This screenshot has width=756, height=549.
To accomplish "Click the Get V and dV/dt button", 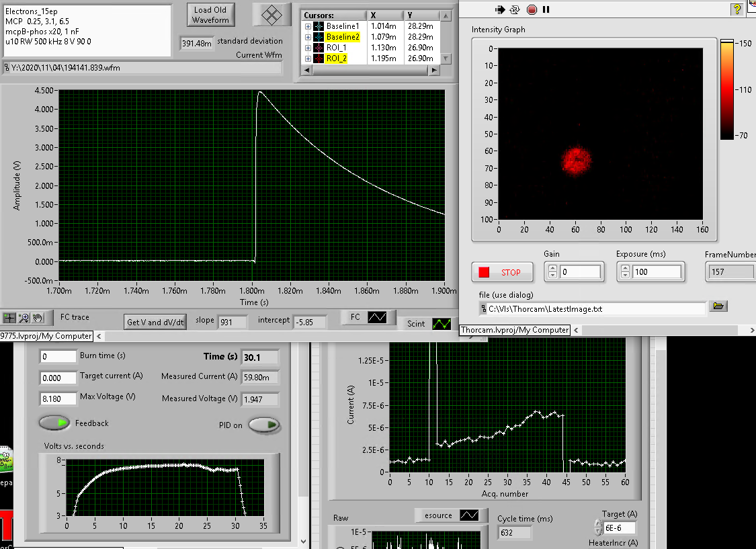I will point(156,322).
